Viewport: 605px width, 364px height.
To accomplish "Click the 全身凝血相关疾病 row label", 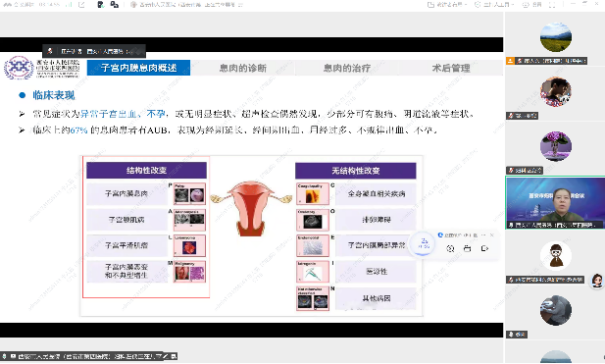I will [x=376, y=194].
